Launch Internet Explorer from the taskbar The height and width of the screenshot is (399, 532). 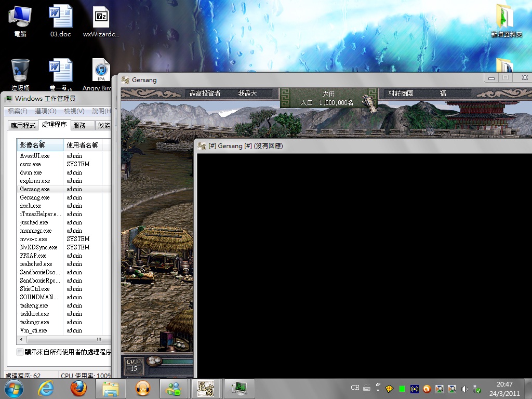pos(46,389)
